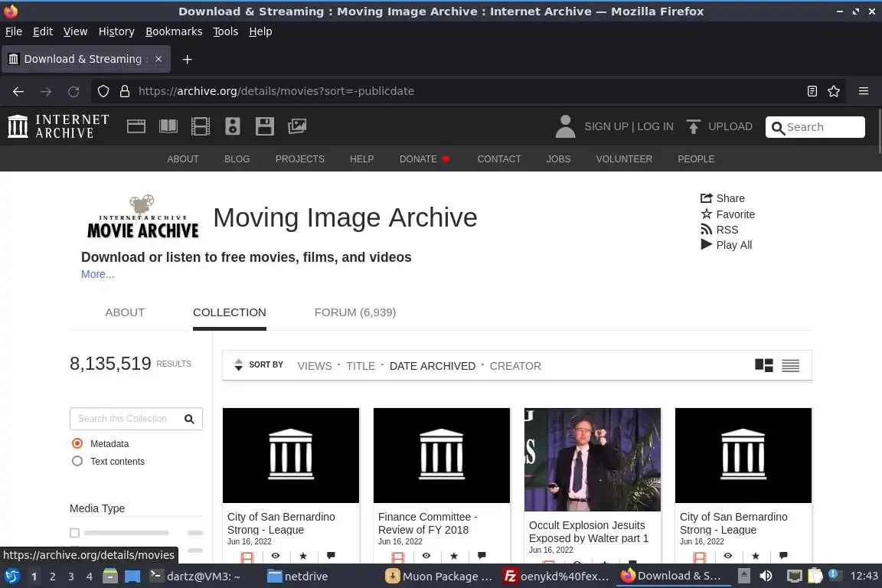The width and height of the screenshot is (882, 588).
Task: Click SIGN UP | LOG IN link
Action: 629,126
